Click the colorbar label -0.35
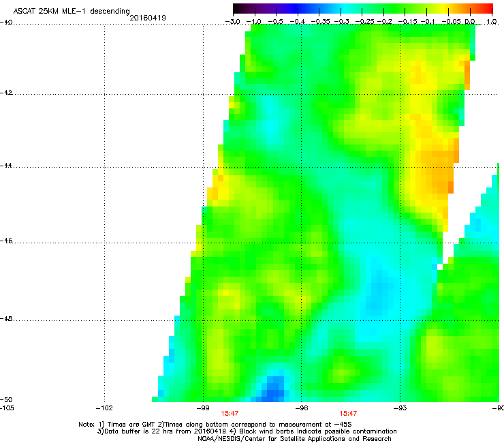This screenshot has height=443, width=504. [320, 22]
